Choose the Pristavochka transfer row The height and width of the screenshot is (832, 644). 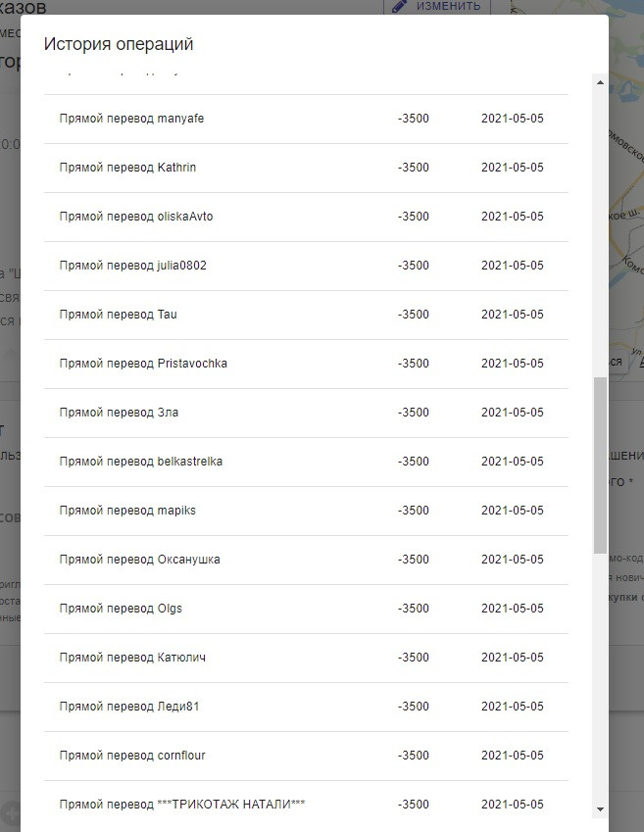[307, 364]
